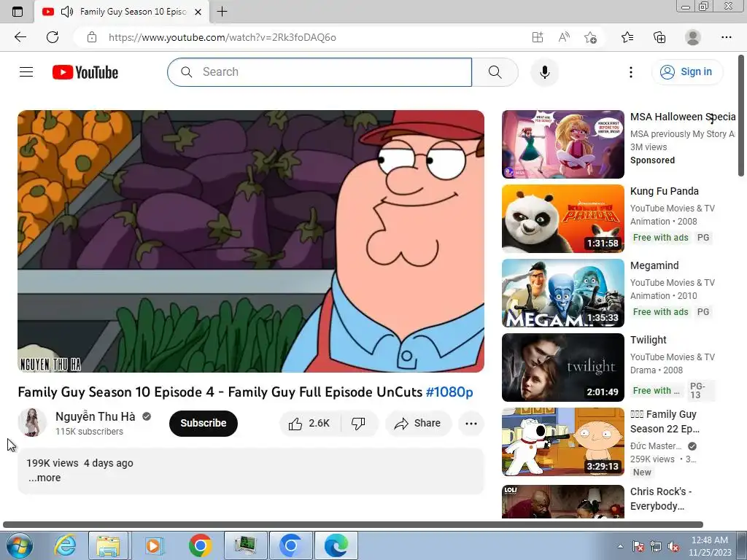This screenshot has height=560, width=747.
Task: Dislike the video with thumbs-down icon
Action: pyautogui.click(x=358, y=424)
